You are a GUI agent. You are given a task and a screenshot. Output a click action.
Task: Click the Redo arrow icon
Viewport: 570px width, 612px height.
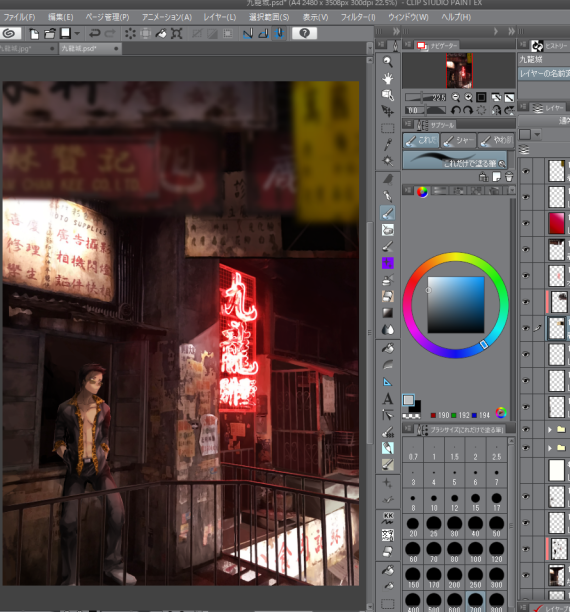coord(110,34)
